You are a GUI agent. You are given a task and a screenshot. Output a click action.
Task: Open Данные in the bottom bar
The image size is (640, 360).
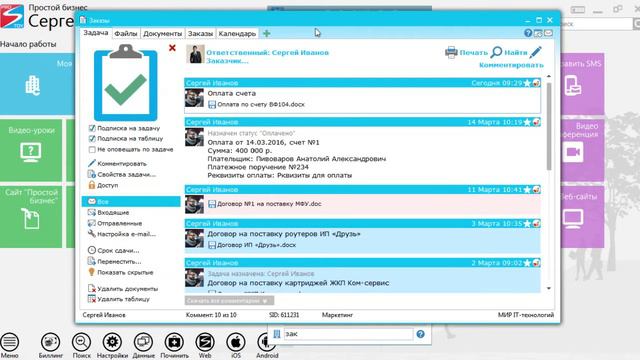(143, 346)
